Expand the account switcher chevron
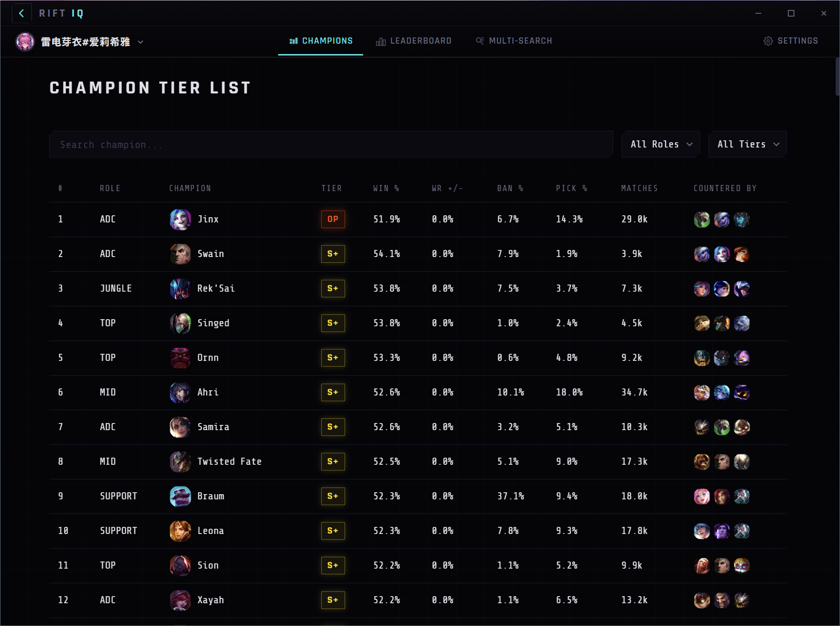840x626 pixels. pyautogui.click(x=140, y=42)
